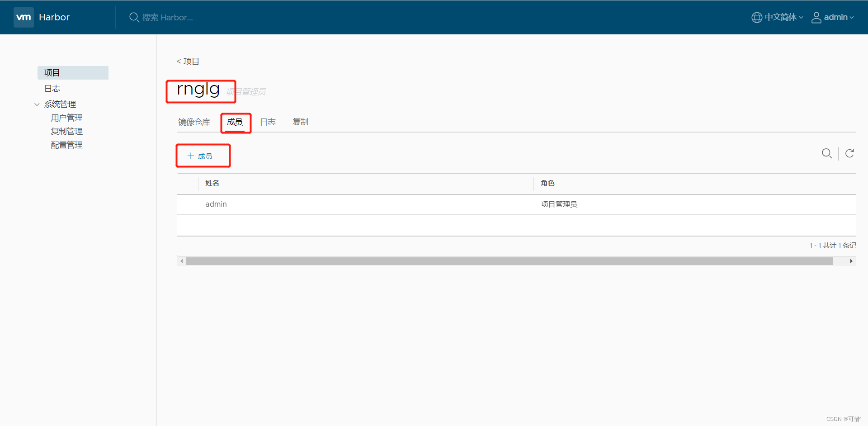868x426 pixels.
Task: Click the admin user avatar icon
Action: tap(816, 17)
